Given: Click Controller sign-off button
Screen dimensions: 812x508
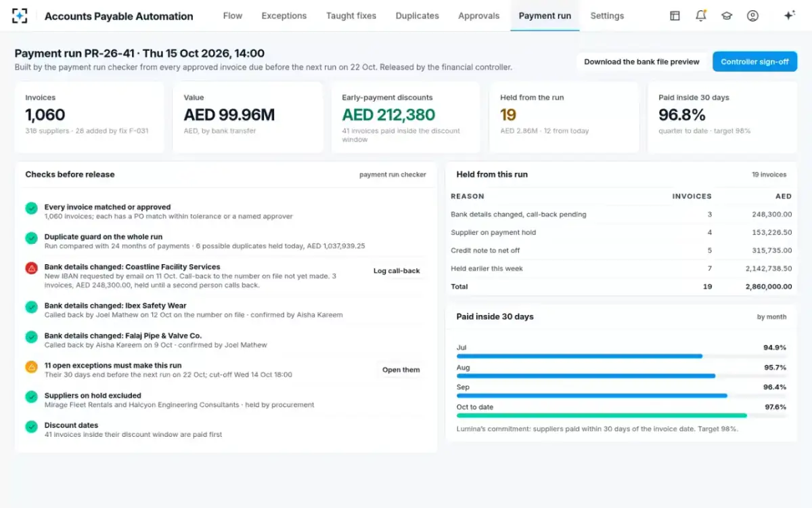Looking at the screenshot, I should tap(754, 62).
